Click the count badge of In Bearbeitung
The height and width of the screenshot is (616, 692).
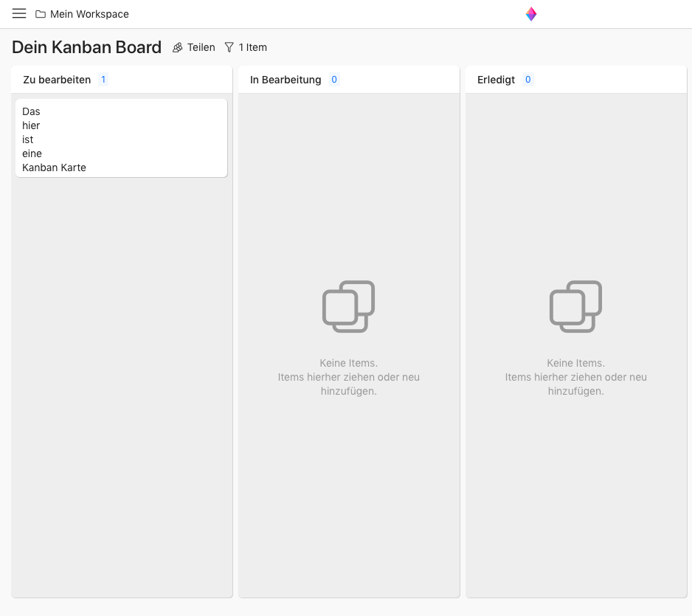click(x=334, y=80)
